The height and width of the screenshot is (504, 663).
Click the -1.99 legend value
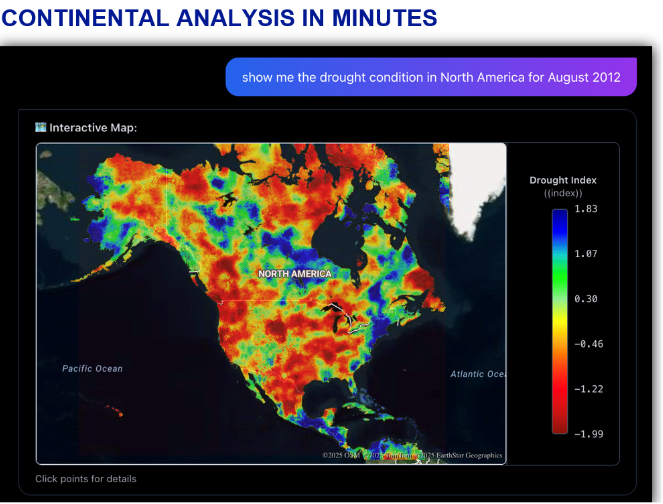[x=589, y=434]
